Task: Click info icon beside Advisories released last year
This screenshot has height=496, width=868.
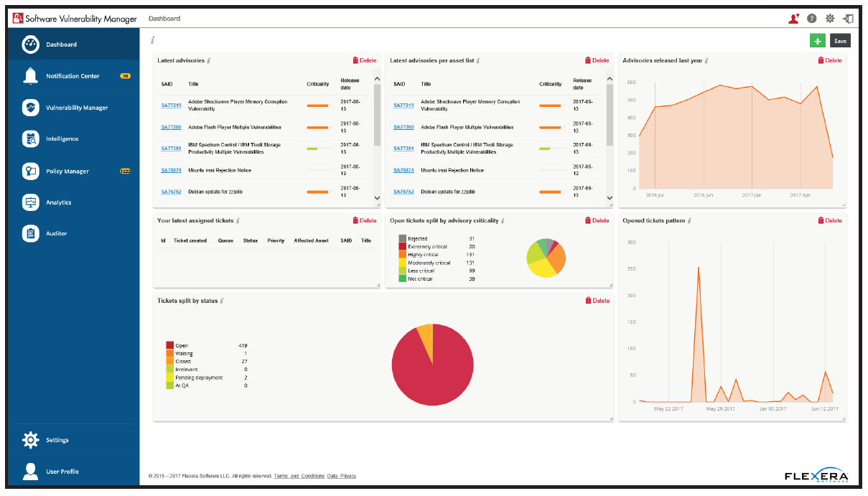Action: 706,61
